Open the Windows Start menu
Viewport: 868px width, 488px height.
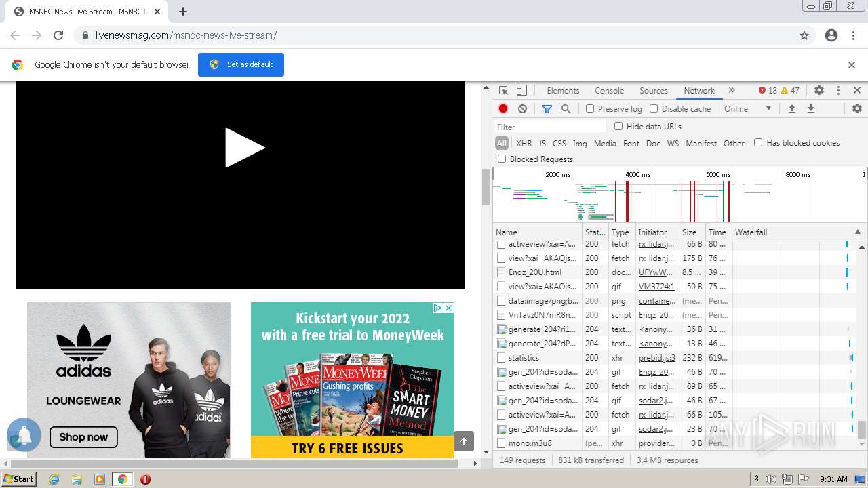(18, 479)
